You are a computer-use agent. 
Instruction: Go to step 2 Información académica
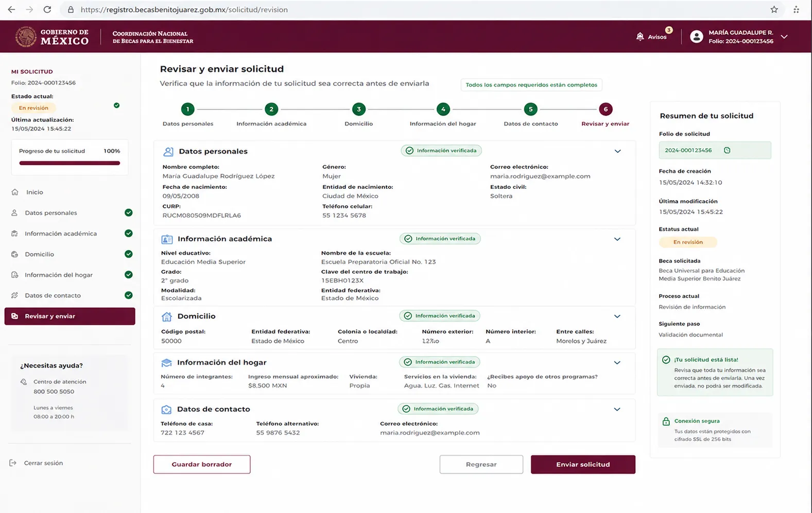pyautogui.click(x=271, y=109)
